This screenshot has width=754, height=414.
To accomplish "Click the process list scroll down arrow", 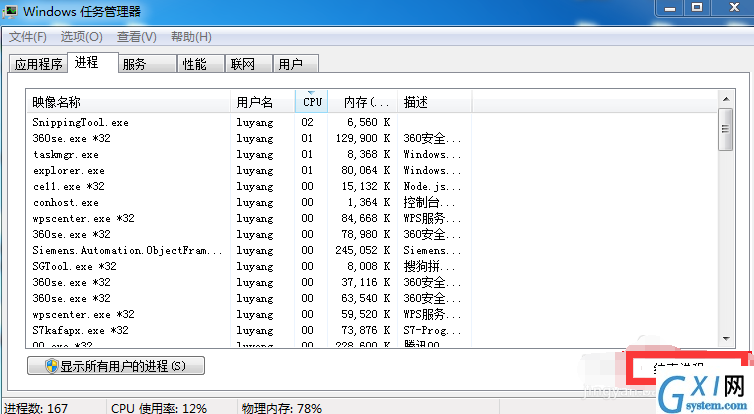I will click(726, 339).
